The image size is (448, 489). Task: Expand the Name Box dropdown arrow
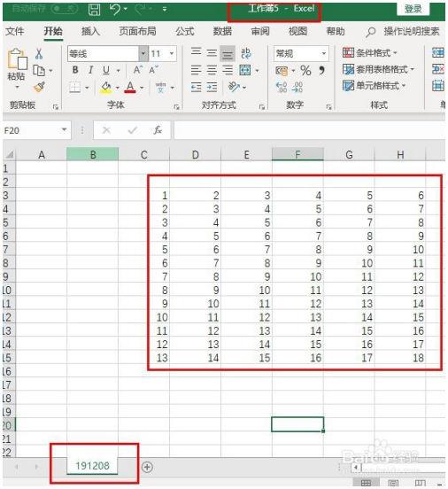[64, 129]
